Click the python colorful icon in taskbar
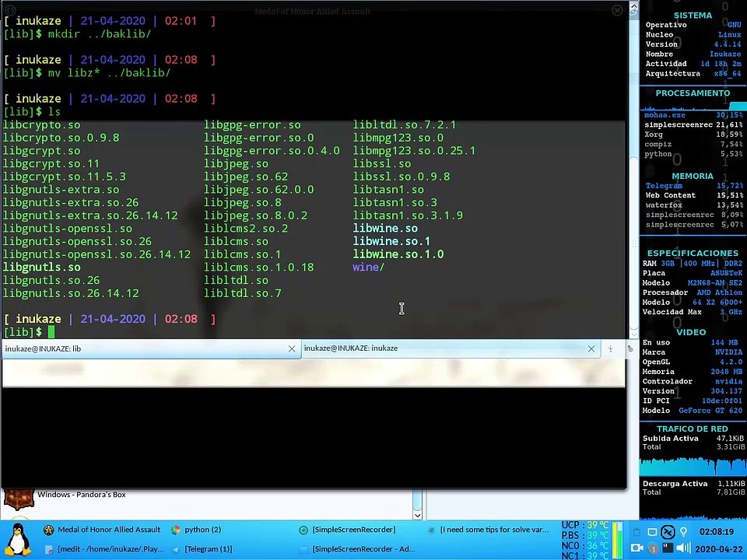Screen dimensions: 747x560 pyautogui.click(x=176, y=530)
